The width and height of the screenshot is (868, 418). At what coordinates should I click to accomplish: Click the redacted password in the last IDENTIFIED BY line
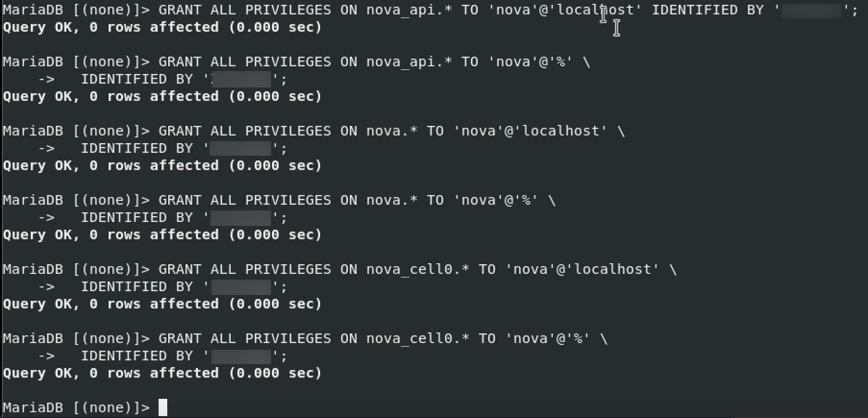click(241, 356)
